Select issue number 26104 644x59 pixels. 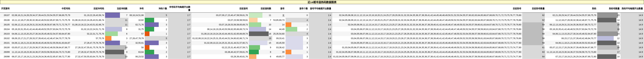(7, 29)
